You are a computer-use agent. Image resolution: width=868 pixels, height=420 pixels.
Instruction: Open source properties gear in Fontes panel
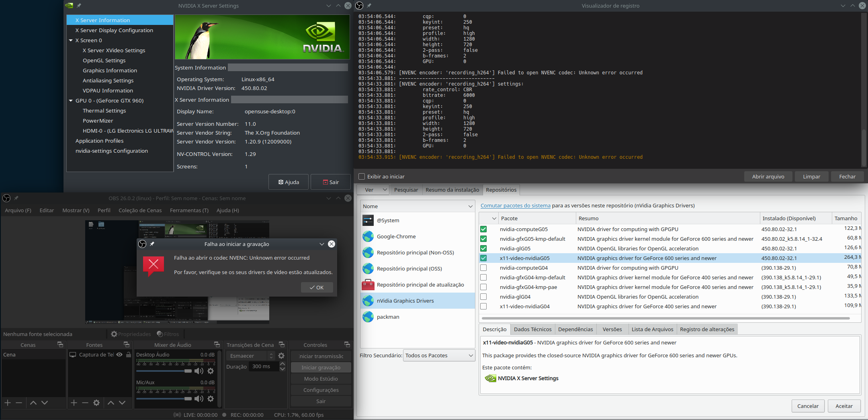click(96, 402)
